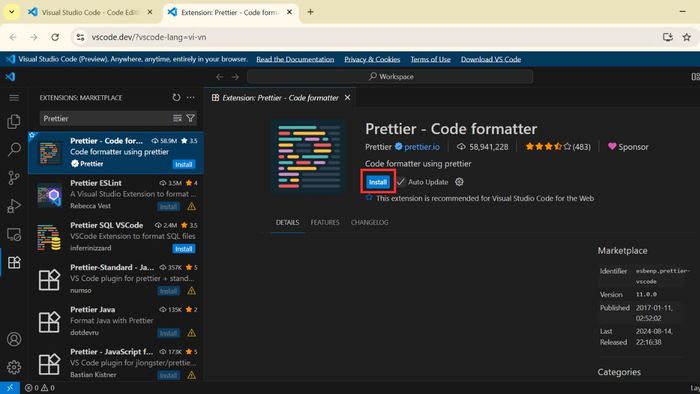Click the star rating (483)
The height and width of the screenshot is (394, 700).
click(558, 147)
